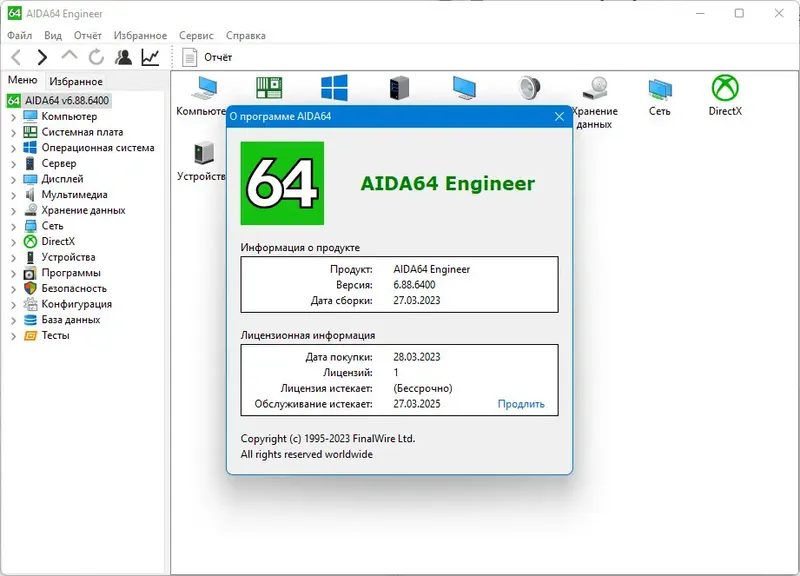Click the shield icon of Безопасность in tree
Screen dimensions: 800x576
point(31,288)
